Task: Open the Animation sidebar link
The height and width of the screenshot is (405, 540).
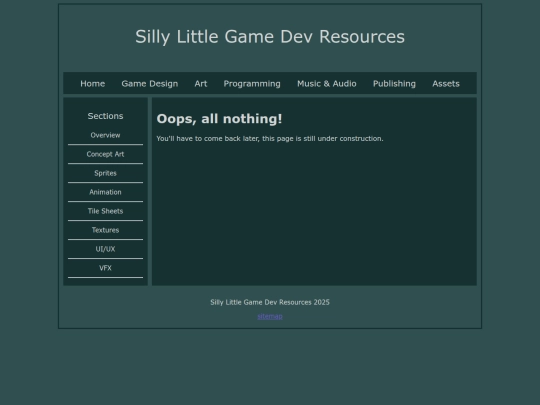Action: (105, 192)
